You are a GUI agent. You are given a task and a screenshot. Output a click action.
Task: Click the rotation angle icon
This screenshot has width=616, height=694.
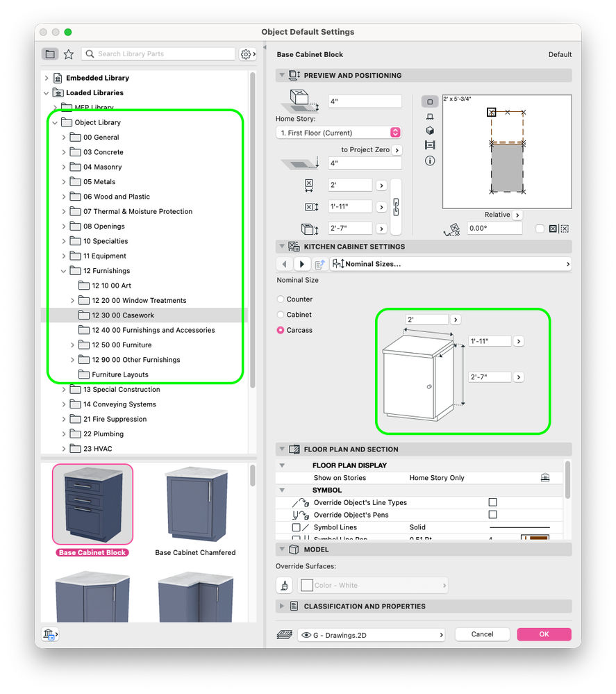tap(452, 229)
